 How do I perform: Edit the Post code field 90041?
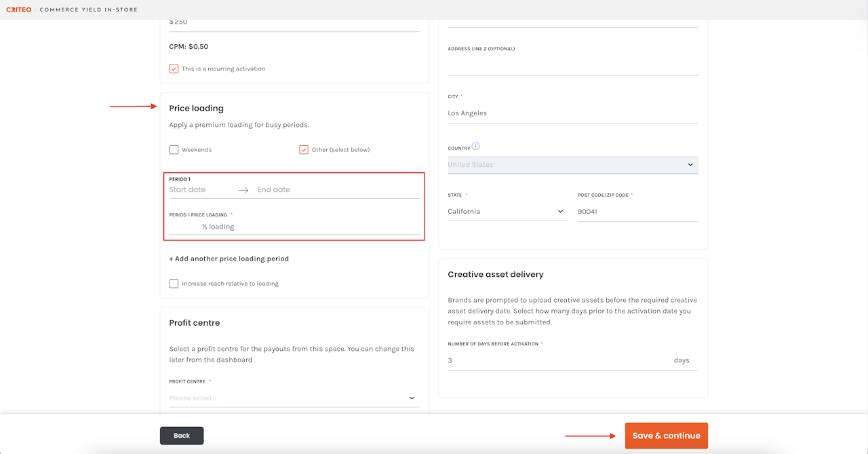point(637,212)
